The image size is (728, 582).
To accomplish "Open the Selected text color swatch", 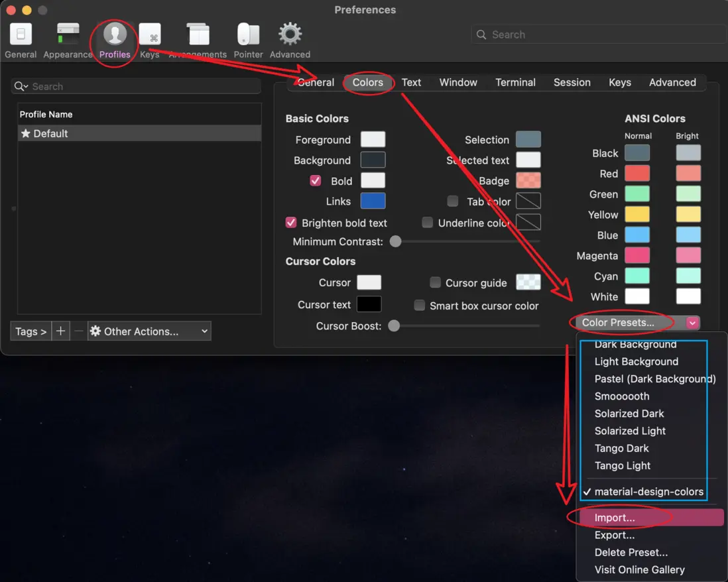I will click(x=528, y=160).
